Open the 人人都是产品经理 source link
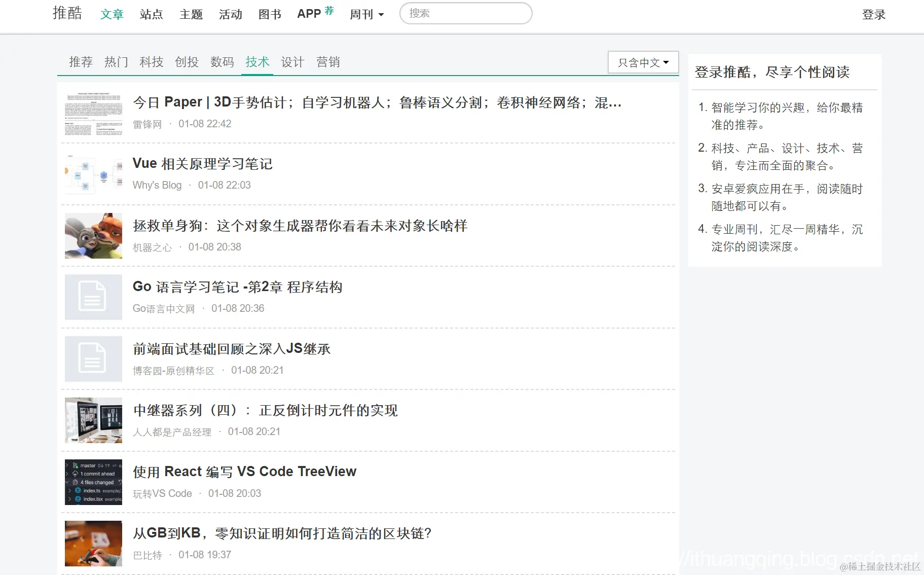Viewport: 924px width, 575px height. coord(172,432)
